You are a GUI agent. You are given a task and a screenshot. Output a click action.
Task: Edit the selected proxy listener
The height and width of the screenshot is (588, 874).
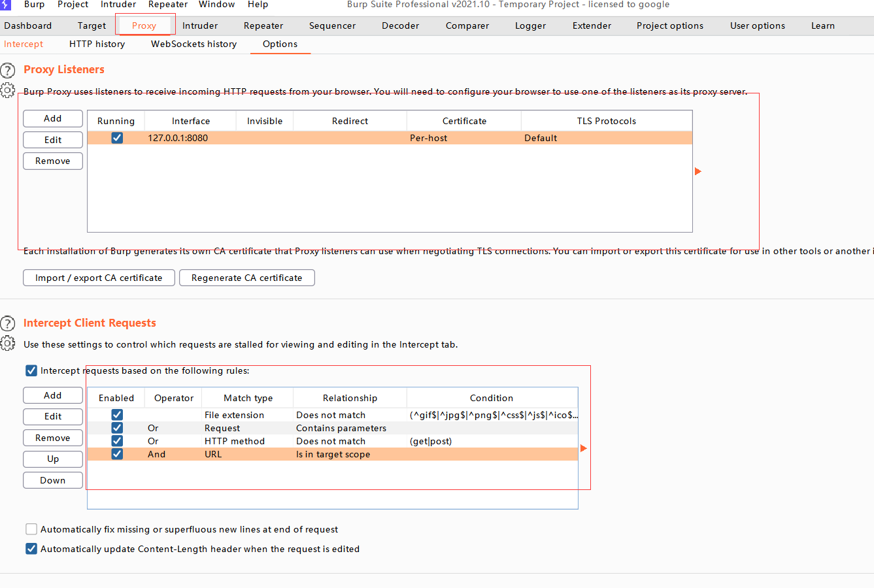(53, 140)
